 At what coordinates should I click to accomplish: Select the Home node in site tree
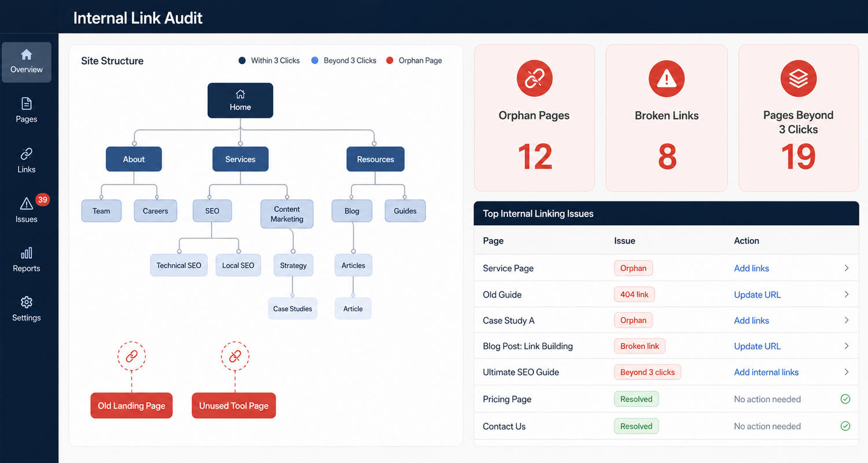(x=240, y=101)
